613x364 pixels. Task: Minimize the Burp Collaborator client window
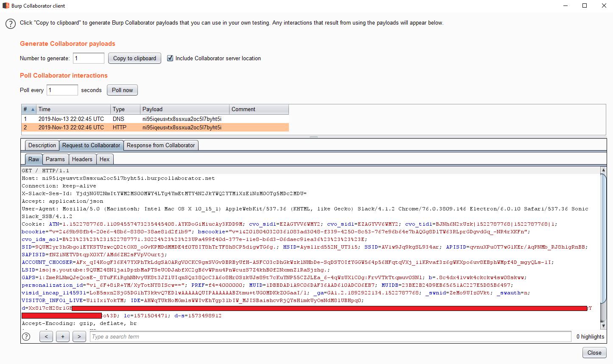tap(565, 6)
